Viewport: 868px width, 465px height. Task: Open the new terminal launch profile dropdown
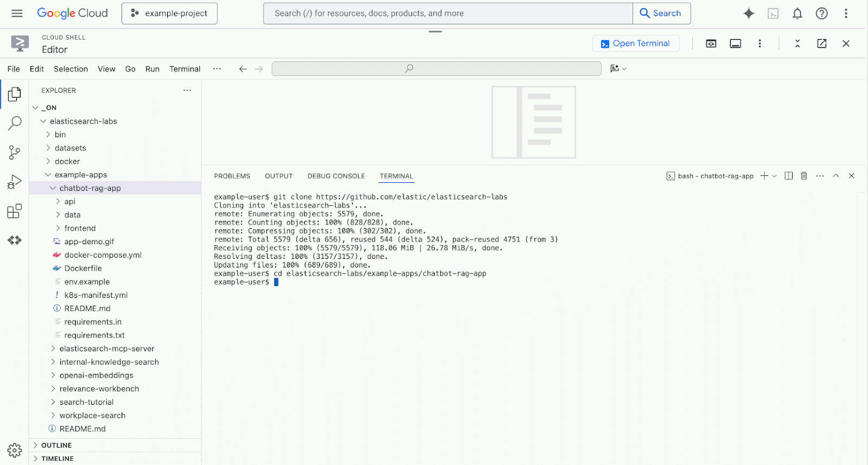pos(775,176)
